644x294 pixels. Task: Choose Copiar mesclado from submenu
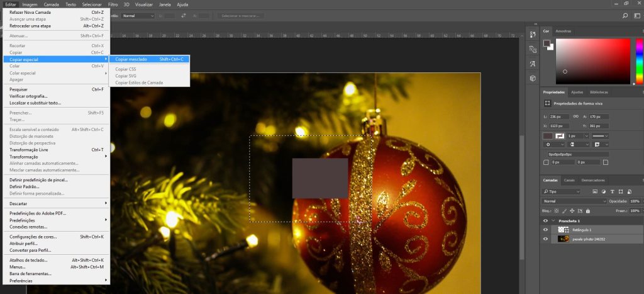point(150,59)
